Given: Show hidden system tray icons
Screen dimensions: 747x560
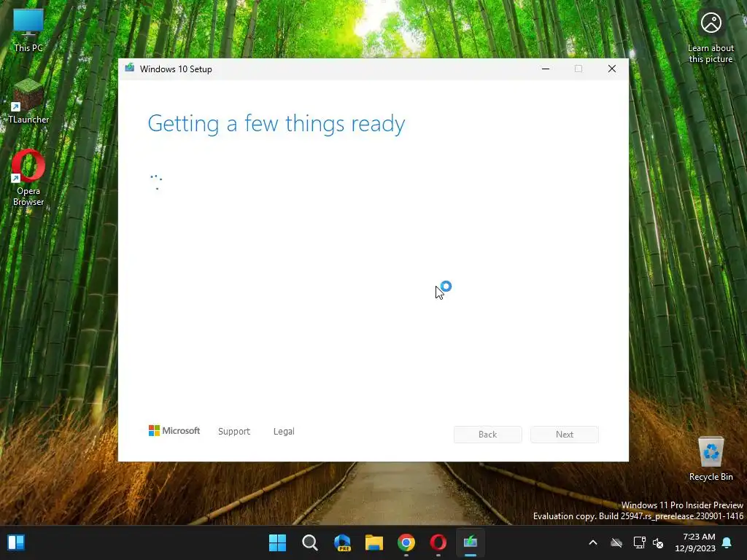Looking at the screenshot, I should click(593, 542).
